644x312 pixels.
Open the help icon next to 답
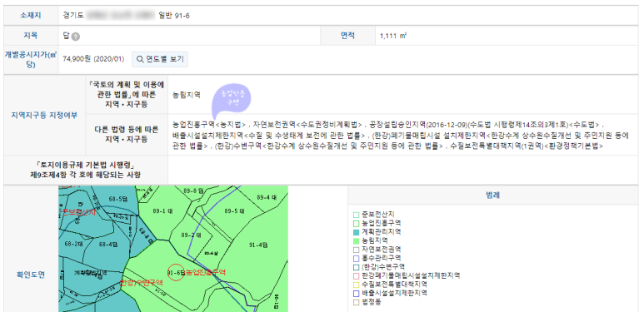pyautogui.click(x=76, y=37)
